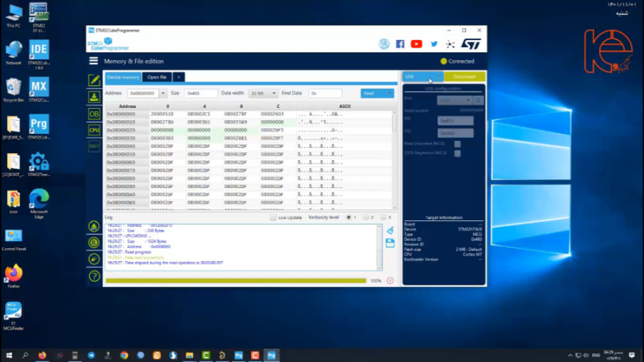
Task: Open Microsoft Edge desktop shortcut
Action: point(39,204)
